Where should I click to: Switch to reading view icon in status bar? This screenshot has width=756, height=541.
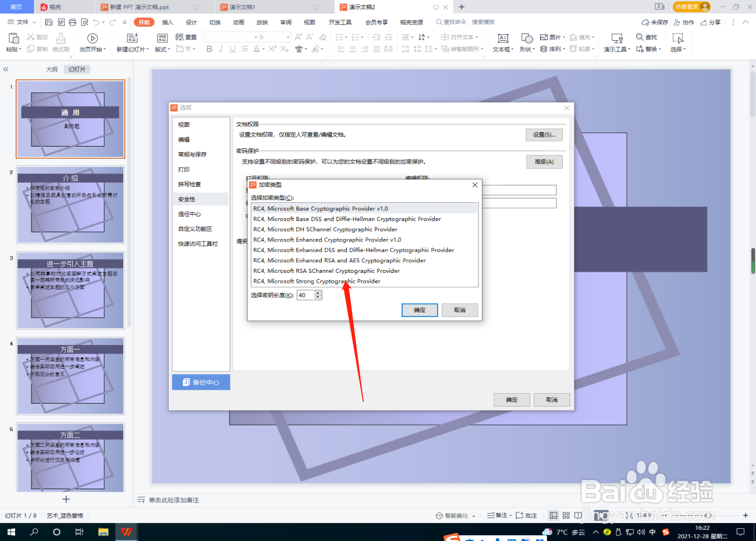tap(578, 515)
